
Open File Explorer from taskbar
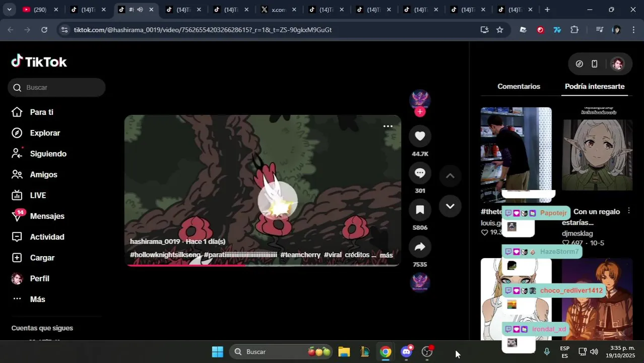(x=344, y=352)
